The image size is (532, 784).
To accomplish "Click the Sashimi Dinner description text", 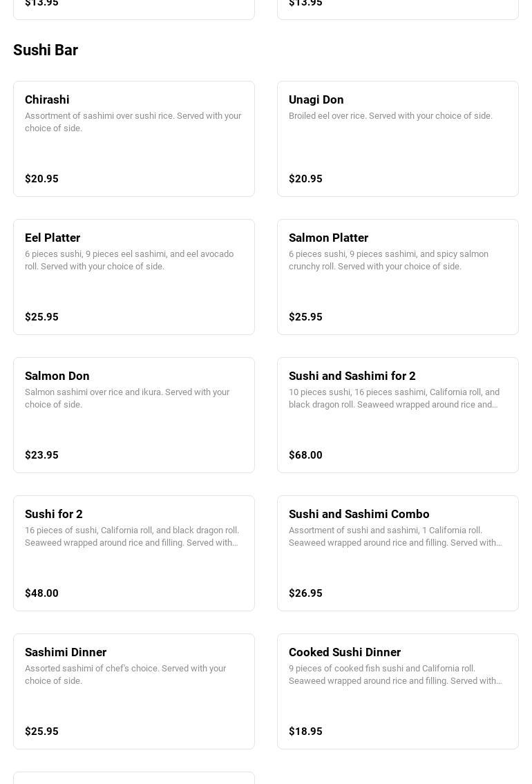I will [x=126, y=674].
